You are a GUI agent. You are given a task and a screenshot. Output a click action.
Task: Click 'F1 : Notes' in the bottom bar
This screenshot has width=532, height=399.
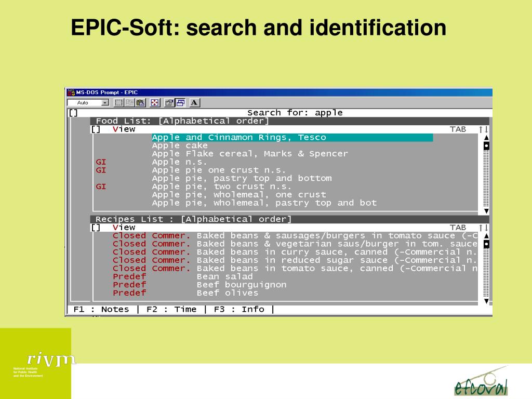[101, 310]
